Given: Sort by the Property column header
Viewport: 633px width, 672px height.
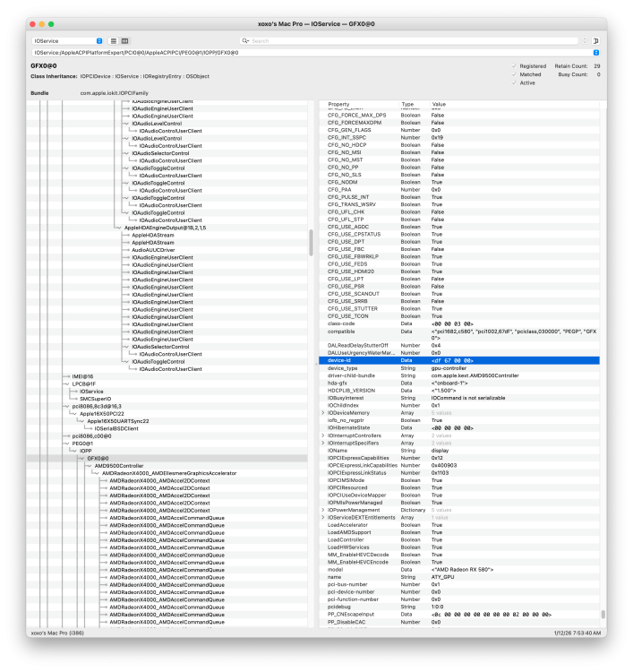Looking at the screenshot, I should pyautogui.click(x=338, y=104).
